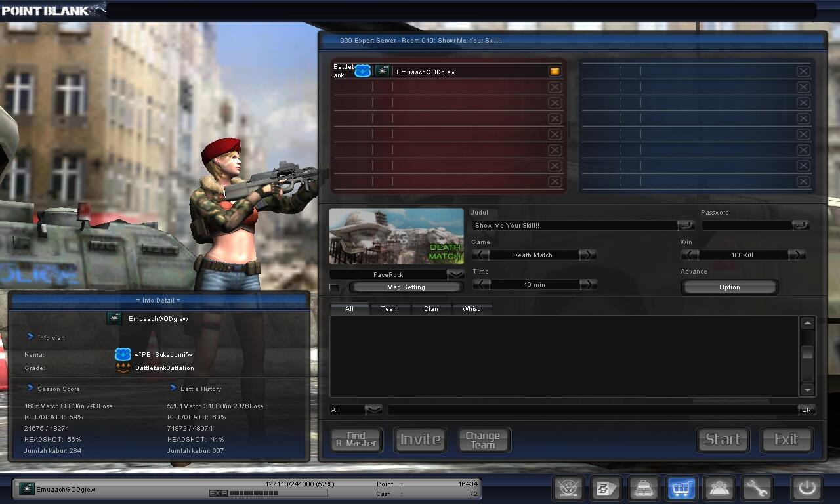Screen dimensions: 840x504
Task: Decrease the Win 100Kill setting
Action: (690, 255)
